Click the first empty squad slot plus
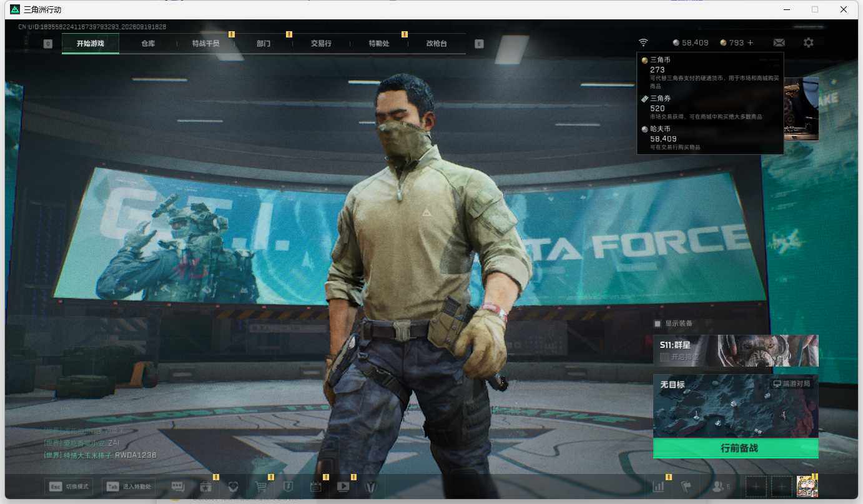The width and height of the screenshot is (863, 504). point(756,486)
